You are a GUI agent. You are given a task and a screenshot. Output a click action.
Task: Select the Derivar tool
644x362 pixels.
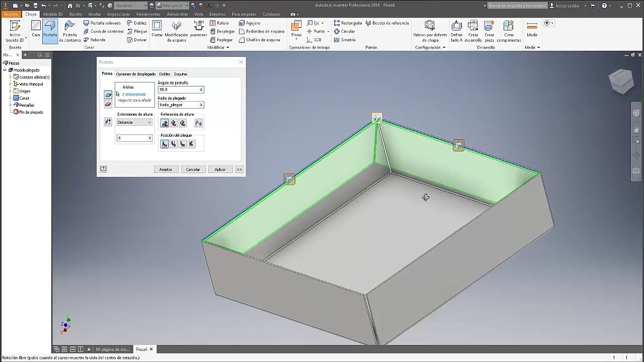tap(137, 40)
